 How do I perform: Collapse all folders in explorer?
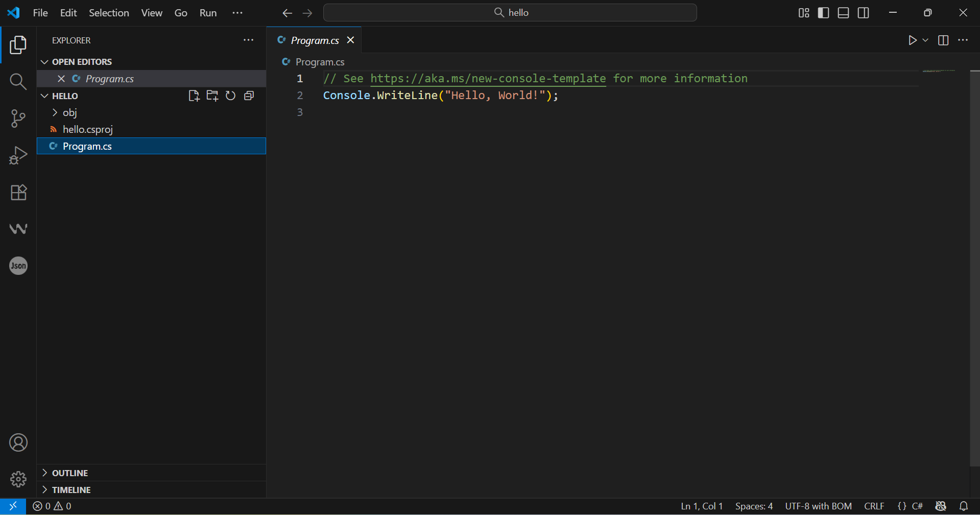point(249,96)
